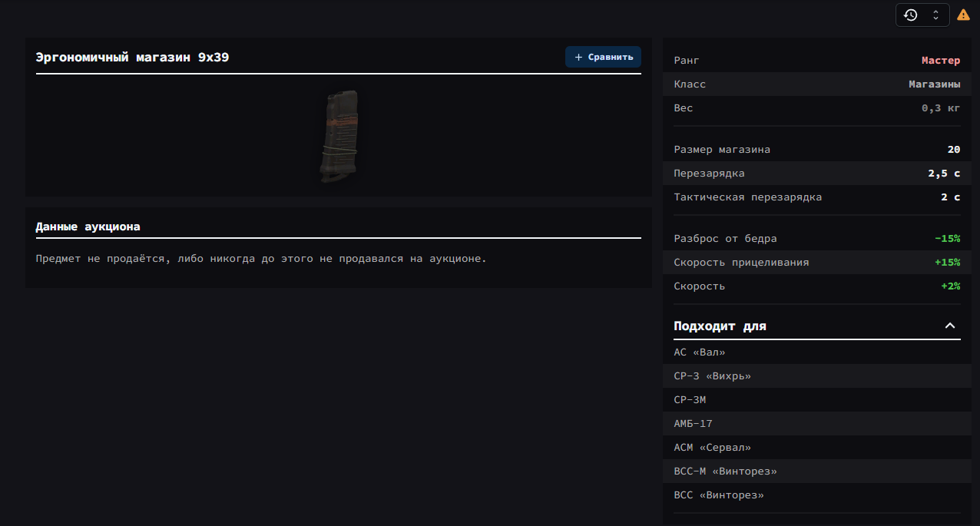Click the «Размер магазина» stat row

(x=816, y=150)
